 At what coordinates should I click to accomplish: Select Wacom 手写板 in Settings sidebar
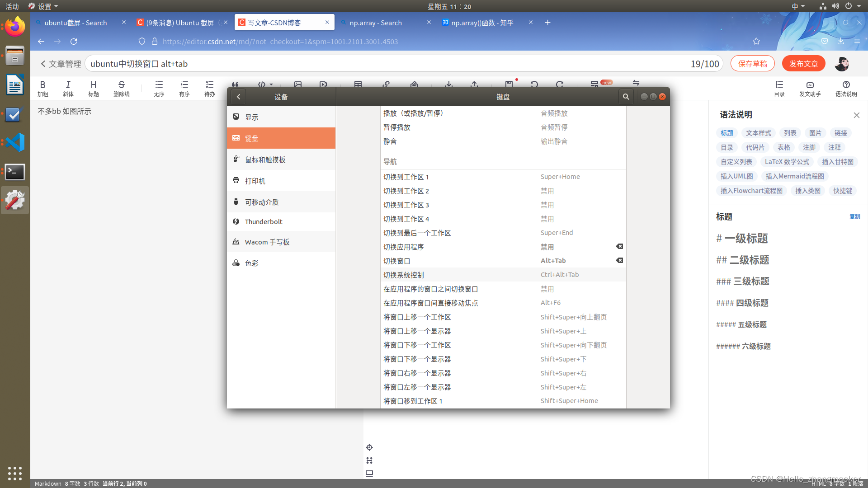(281, 242)
